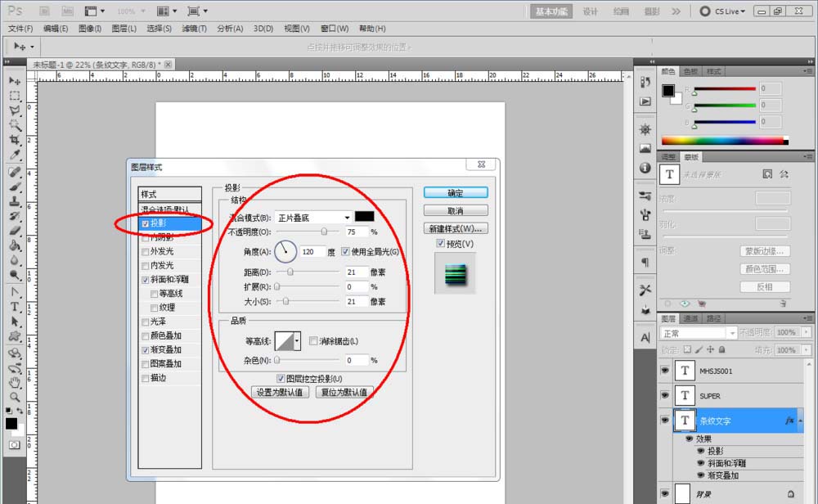Click 新建样式(W)... button
This screenshot has width=818, height=504.
[456, 228]
